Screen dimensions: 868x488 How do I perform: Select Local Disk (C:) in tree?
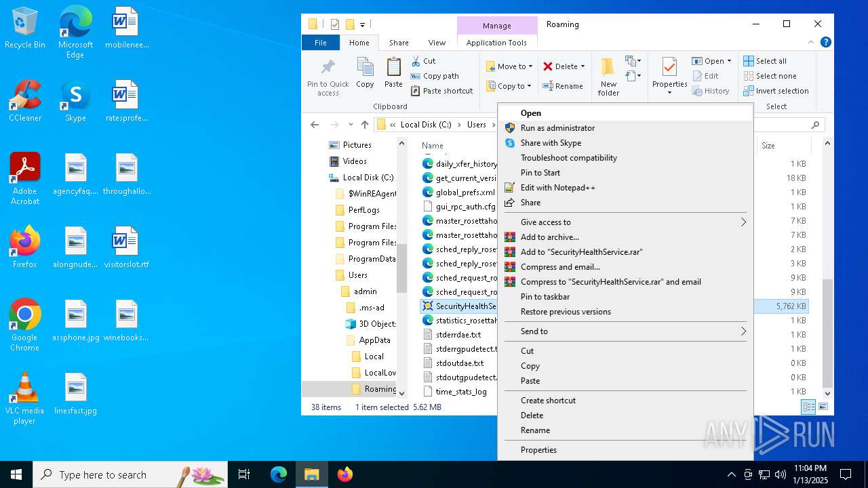click(x=361, y=178)
